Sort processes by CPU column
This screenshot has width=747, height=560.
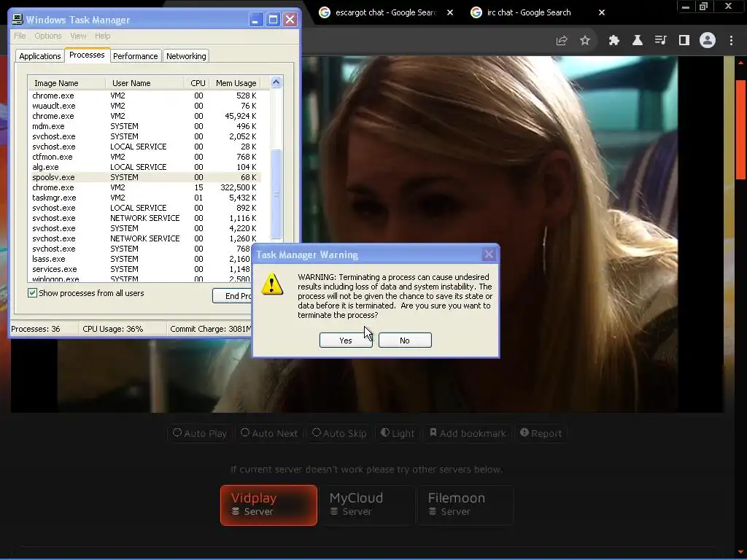[197, 83]
